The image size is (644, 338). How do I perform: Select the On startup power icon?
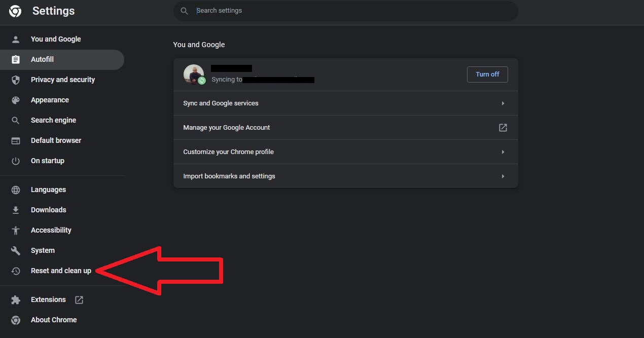pos(15,161)
